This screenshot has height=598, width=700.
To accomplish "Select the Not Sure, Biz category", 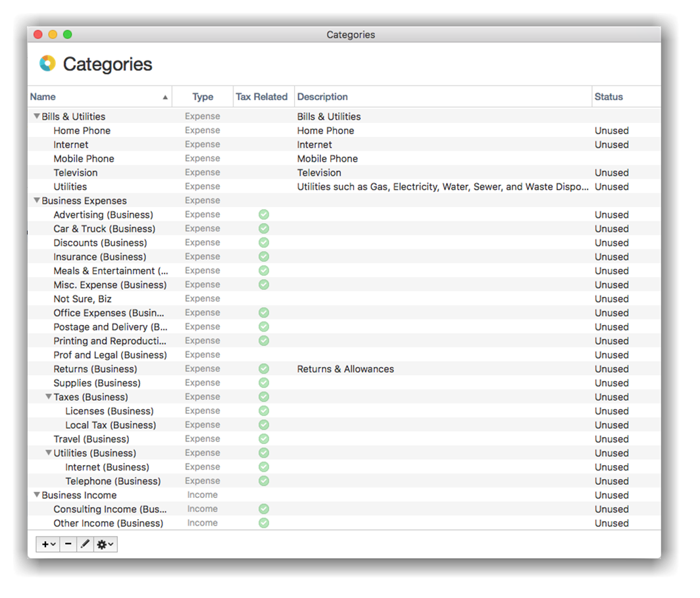I will click(82, 299).
